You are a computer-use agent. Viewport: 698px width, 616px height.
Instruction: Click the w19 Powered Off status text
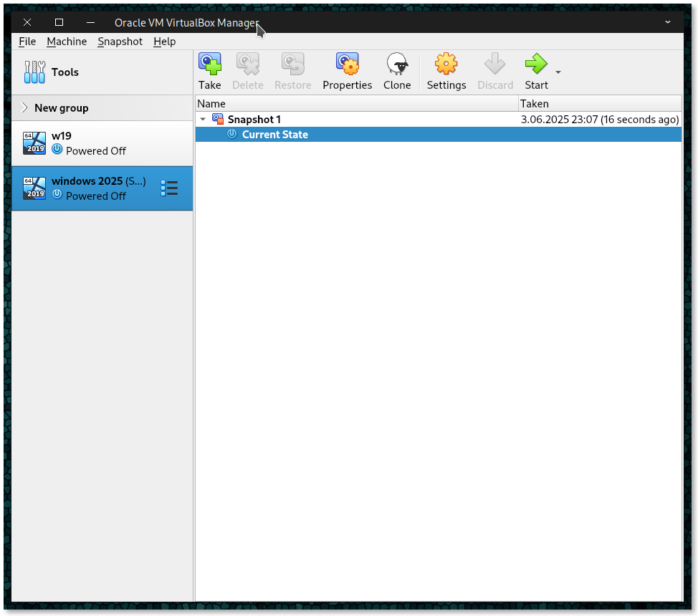click(x=96, y=151)
